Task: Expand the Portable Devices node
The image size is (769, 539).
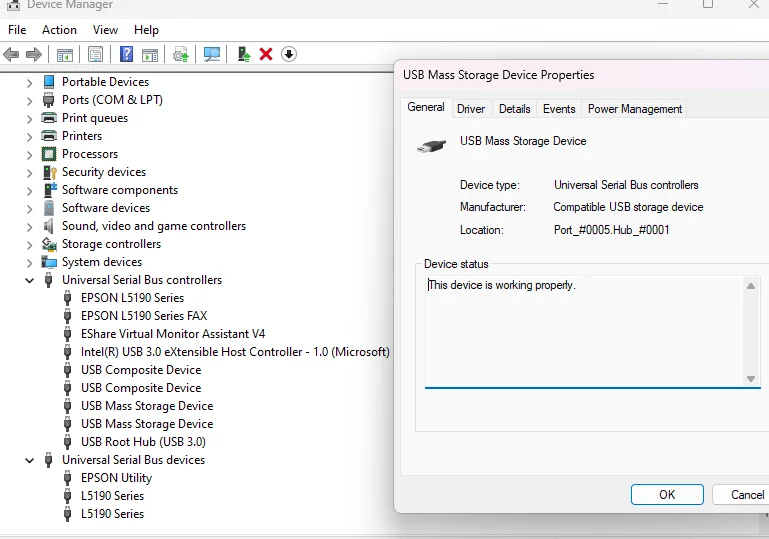Action: click(x=29, y=83)
